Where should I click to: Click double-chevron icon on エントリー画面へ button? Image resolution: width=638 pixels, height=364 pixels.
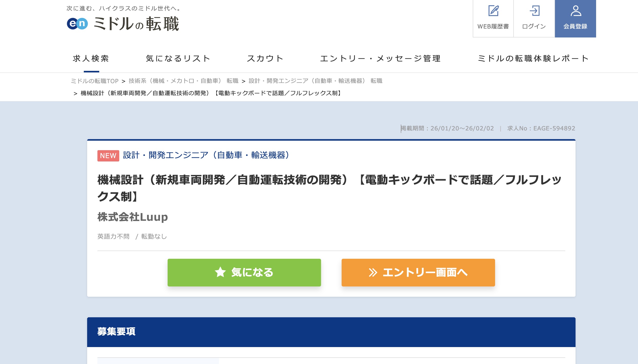[x=373, y=273]
